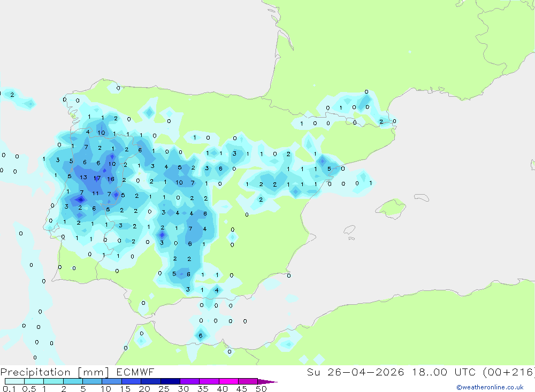Click the '(00+216)' forecast offset text

[x=509, y=372]
